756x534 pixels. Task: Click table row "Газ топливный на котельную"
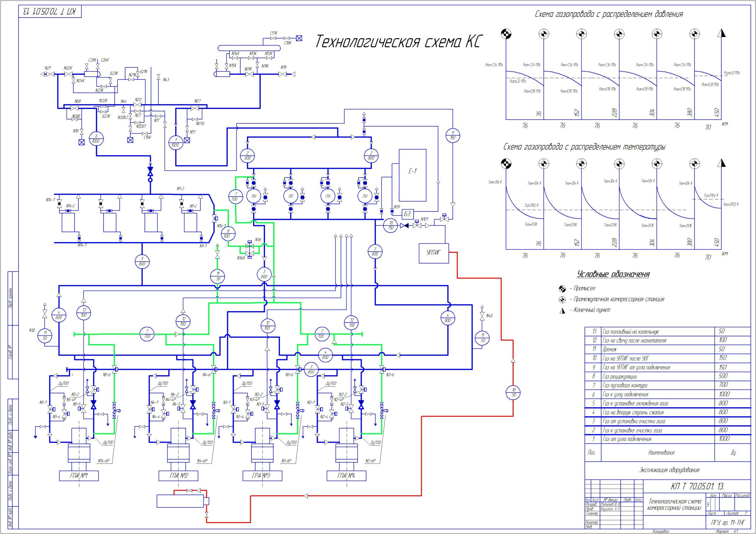point(668,331)
